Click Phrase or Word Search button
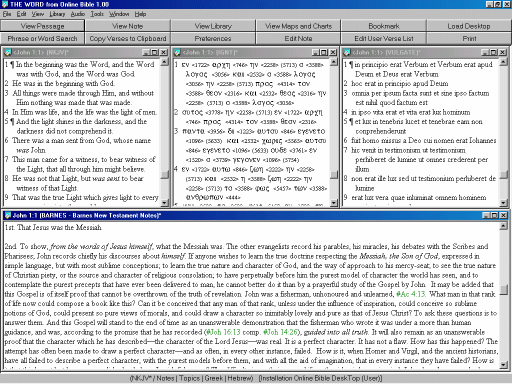The height and width of the screenshot is (384, 512). point(42,39)
